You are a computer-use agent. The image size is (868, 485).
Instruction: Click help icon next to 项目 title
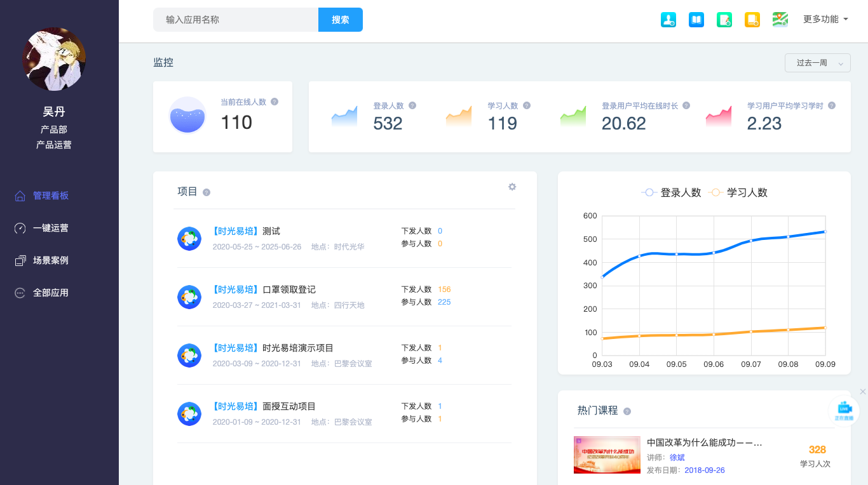pyautogui.click(x=207, y=192)
